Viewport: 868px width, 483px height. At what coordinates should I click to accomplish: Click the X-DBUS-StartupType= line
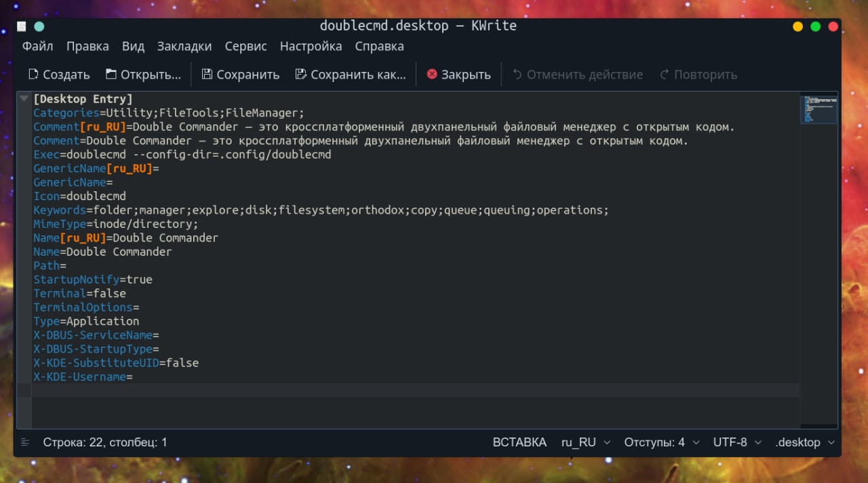point(96,349)
